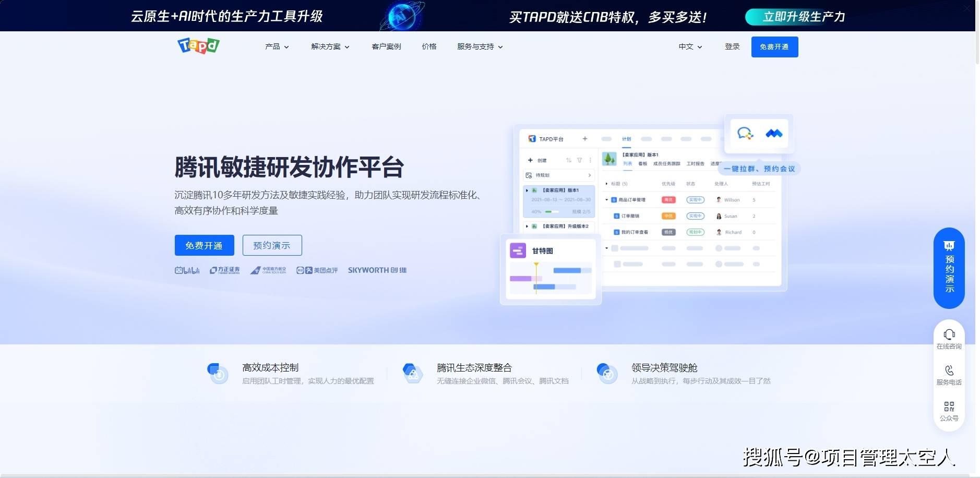Expand the 解决方案 dropdown menu
This screenshot has height=478, width=980.
(330, 46)
